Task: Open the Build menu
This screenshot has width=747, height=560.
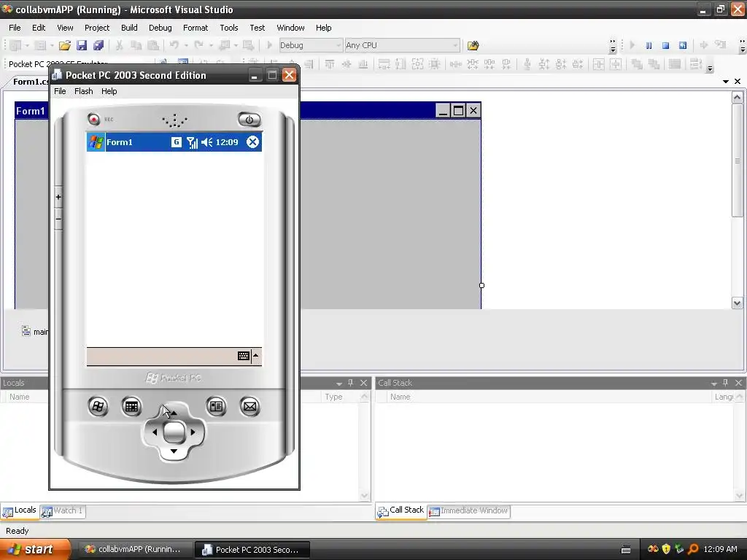Action: click(129, 28)
